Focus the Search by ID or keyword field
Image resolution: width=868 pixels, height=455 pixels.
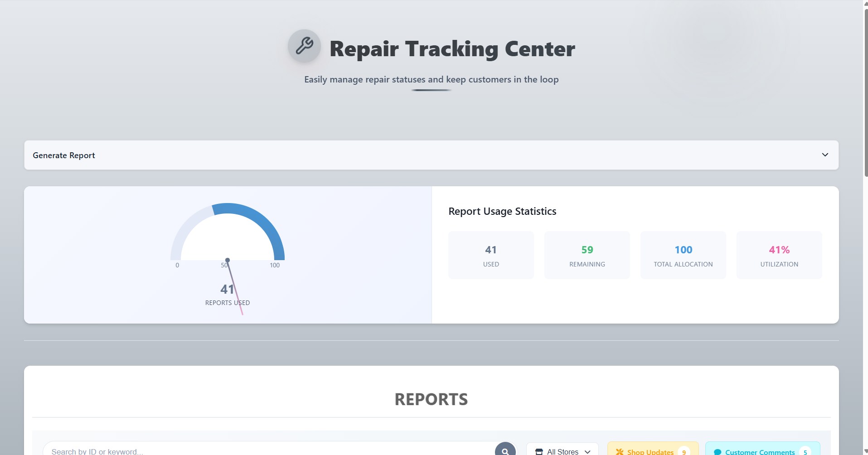click(x=267, y=451)
